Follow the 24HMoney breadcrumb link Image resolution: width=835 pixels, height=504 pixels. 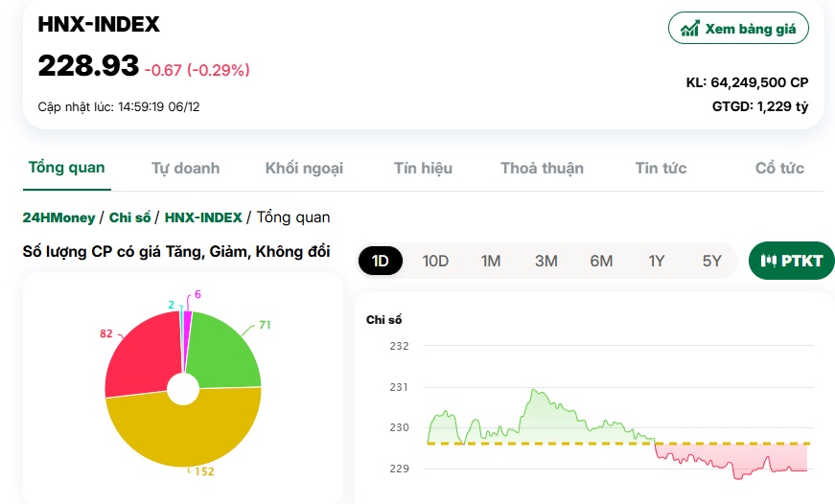(x=58, y=218)
